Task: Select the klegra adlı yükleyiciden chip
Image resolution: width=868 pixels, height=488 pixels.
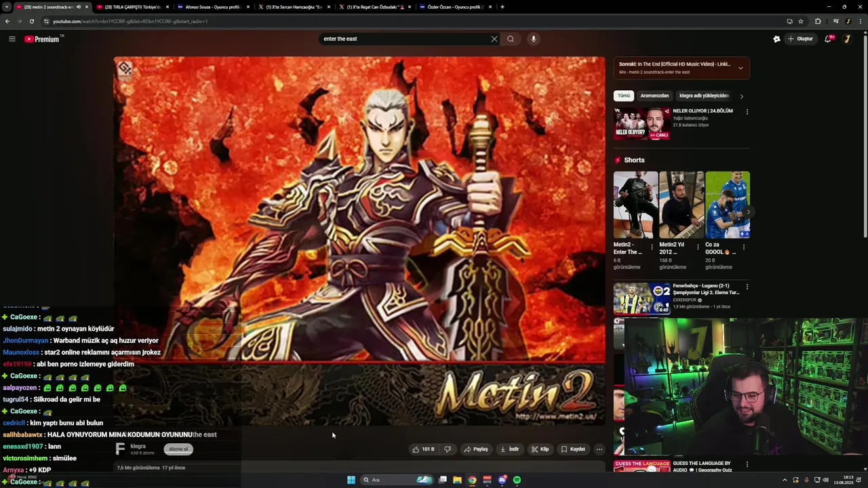Action: pos(704,96)
